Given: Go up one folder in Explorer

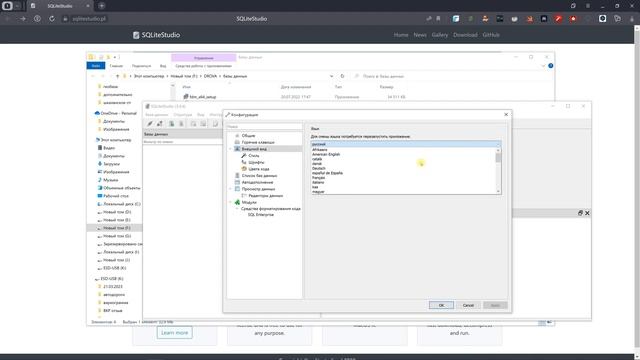Looking at the screenshot, I should click(x=118, y=76).
